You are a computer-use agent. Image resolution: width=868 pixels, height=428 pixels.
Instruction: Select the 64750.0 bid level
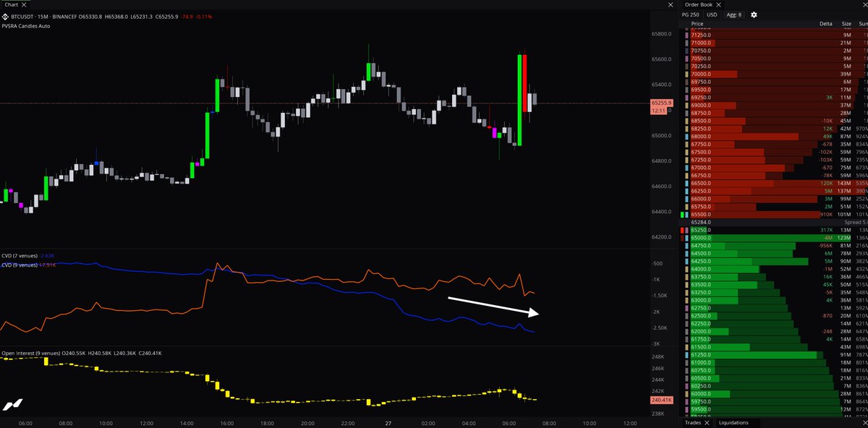[774, 245]
